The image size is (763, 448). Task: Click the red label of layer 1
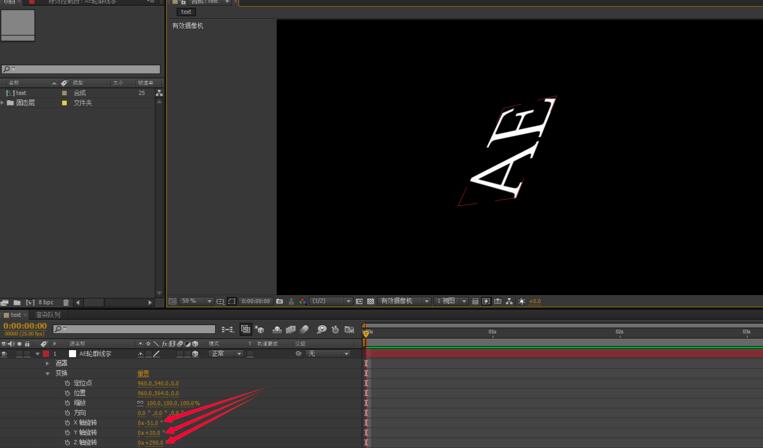click(x=46, y=354)
